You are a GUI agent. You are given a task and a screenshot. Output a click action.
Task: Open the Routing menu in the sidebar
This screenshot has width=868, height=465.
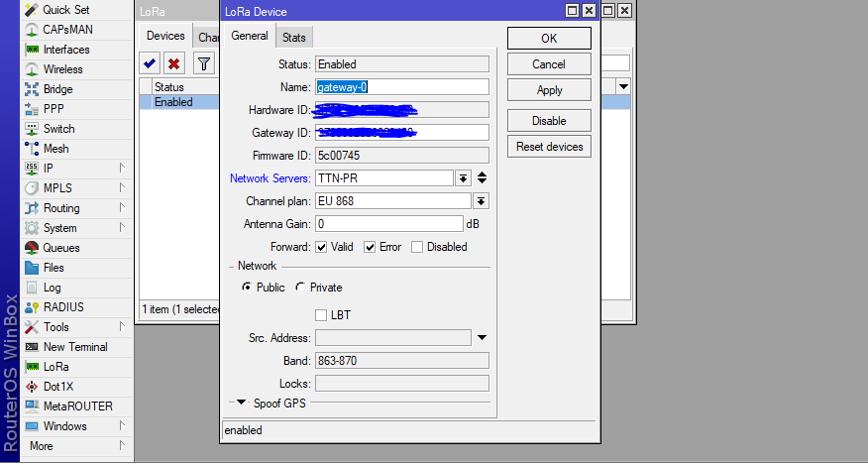click(76, 208)
